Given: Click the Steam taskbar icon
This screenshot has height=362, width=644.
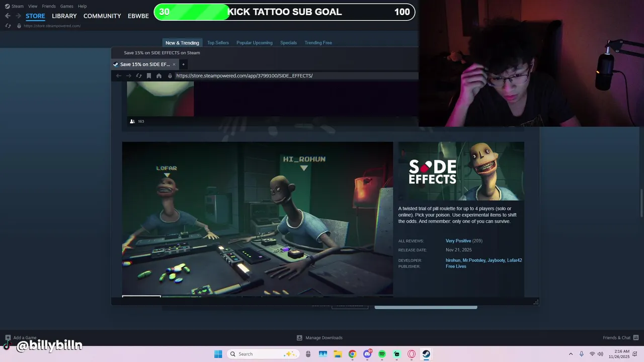Looking at the screenshot, I should (426, 354).
